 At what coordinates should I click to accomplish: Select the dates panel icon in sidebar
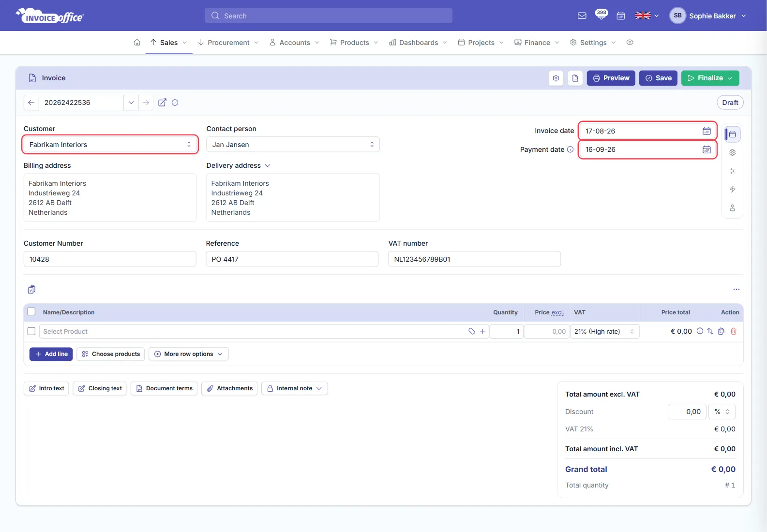coord(733,134)
